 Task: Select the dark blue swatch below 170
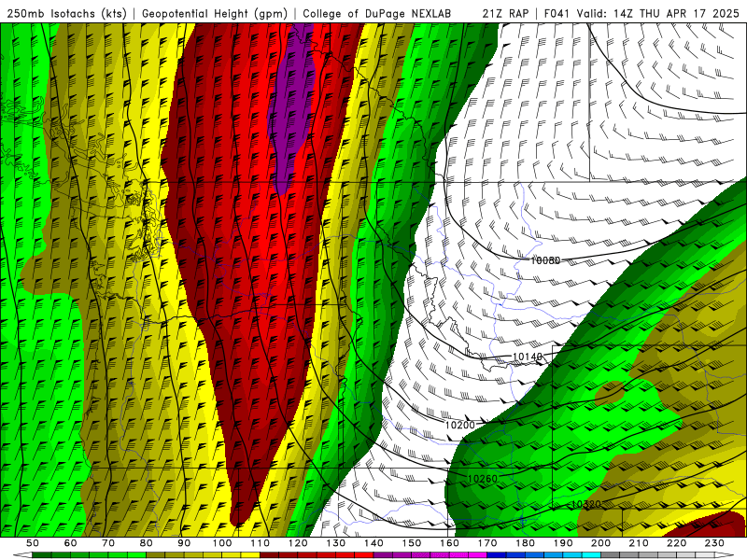(x=497, y=555)
